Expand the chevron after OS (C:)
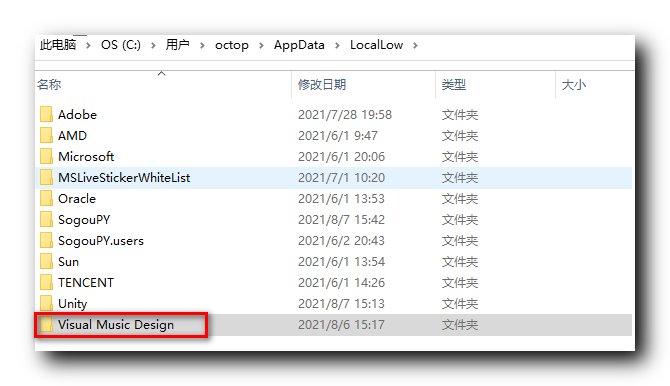This screenshot has height=386, width=670. (x=153, y=45)
